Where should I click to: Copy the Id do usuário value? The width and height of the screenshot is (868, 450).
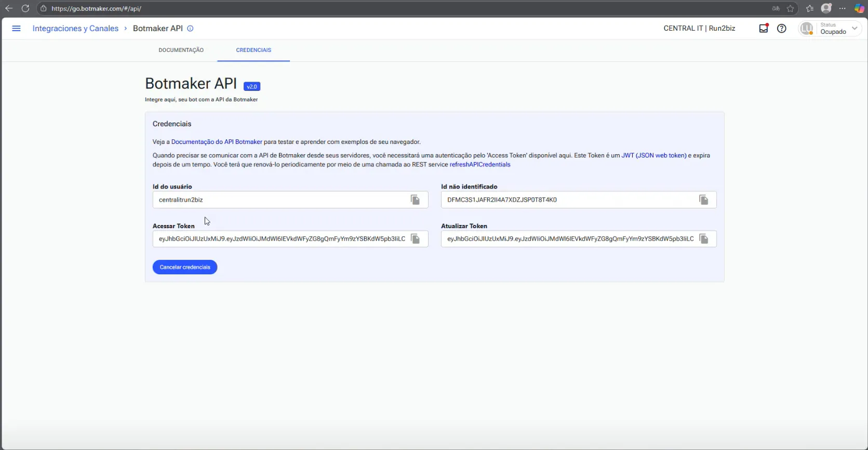[x=415, y=200]
